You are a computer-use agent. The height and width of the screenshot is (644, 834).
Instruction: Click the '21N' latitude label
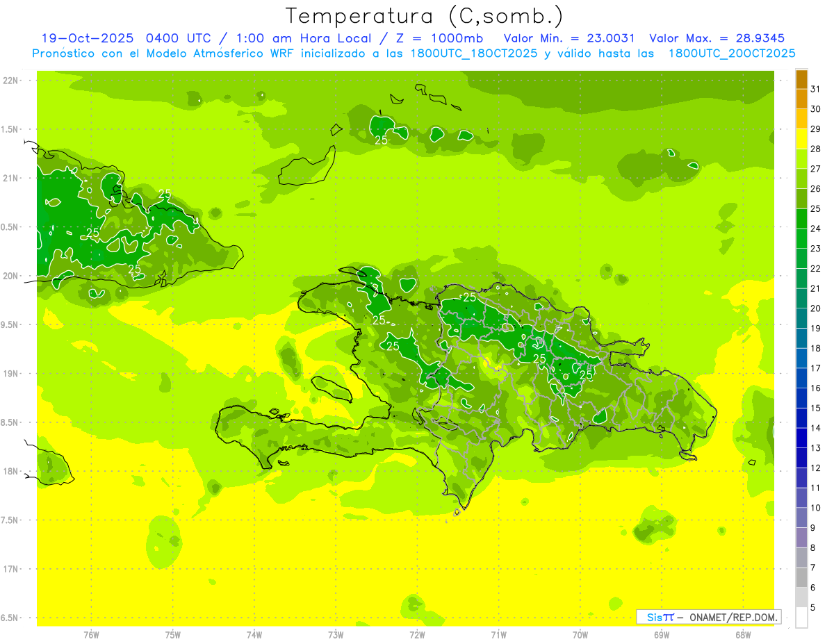pyautogui.click(x=12, y=179)
